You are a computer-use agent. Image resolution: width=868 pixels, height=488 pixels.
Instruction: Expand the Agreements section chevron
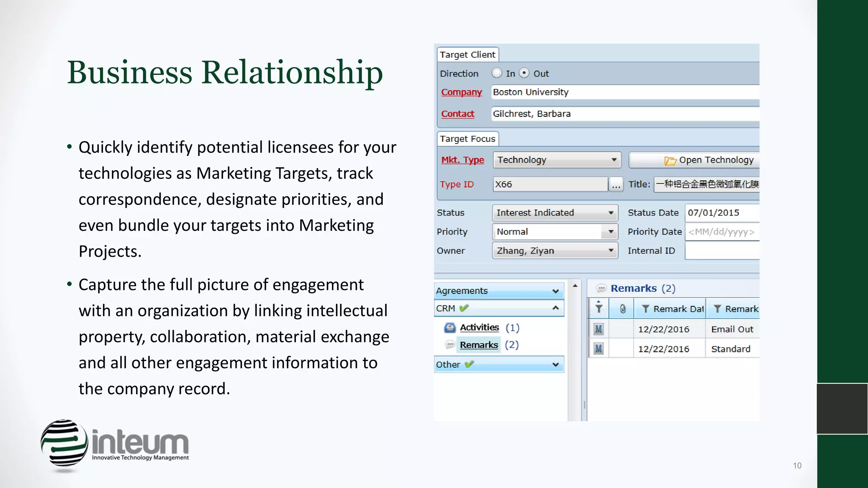click(x=556, y=291)
